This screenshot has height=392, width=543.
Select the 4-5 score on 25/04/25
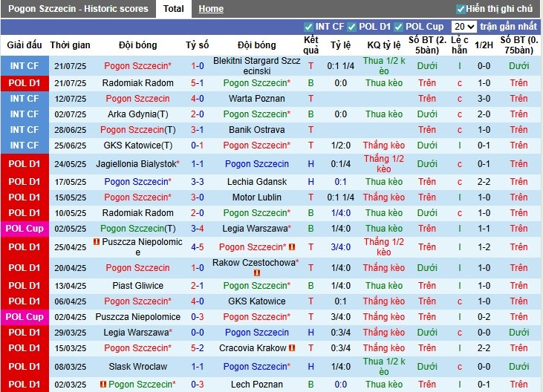(x=198, y=247)
